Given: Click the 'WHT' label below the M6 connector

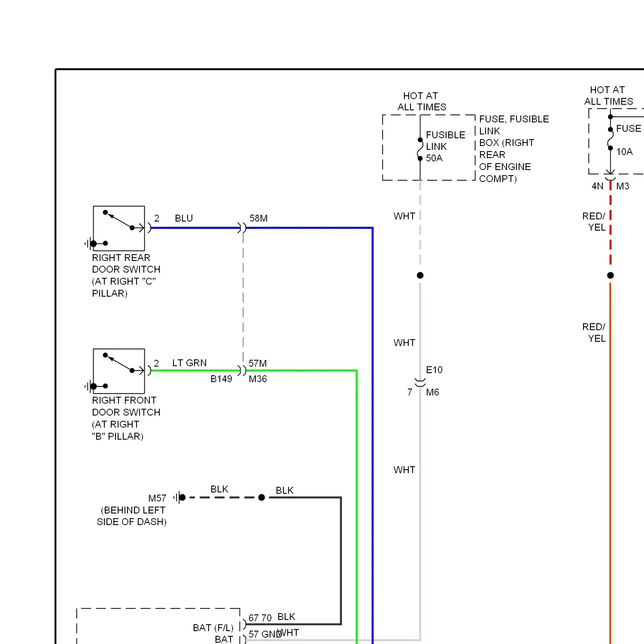Looking at the screenshot, I should click(404, 470).
